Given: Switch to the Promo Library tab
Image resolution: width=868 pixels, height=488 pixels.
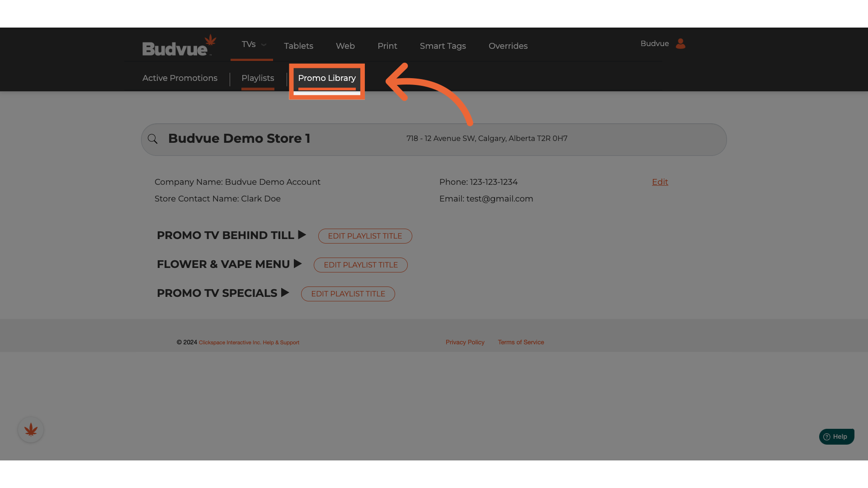Looking at the screenshot, I should pyautogui.click(x=326, y=79).
